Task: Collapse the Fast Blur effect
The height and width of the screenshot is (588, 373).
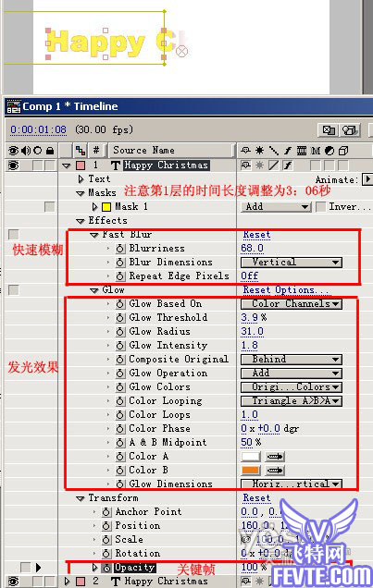Action: pos(93,235)
